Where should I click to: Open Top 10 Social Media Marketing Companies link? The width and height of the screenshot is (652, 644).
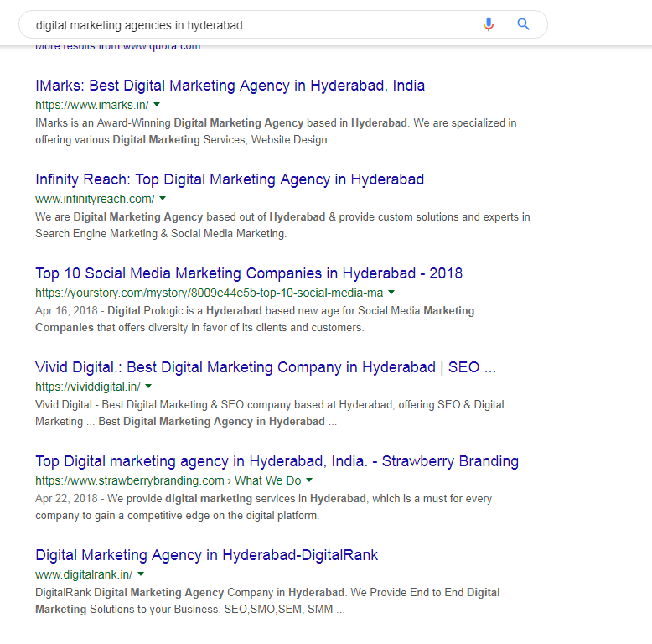[249, 273]
